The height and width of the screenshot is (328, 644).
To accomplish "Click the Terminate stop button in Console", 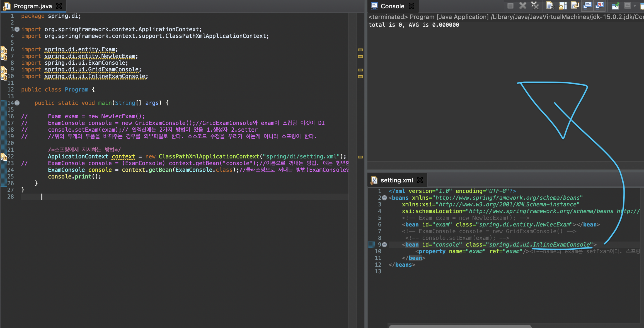I will pos(510,6).
